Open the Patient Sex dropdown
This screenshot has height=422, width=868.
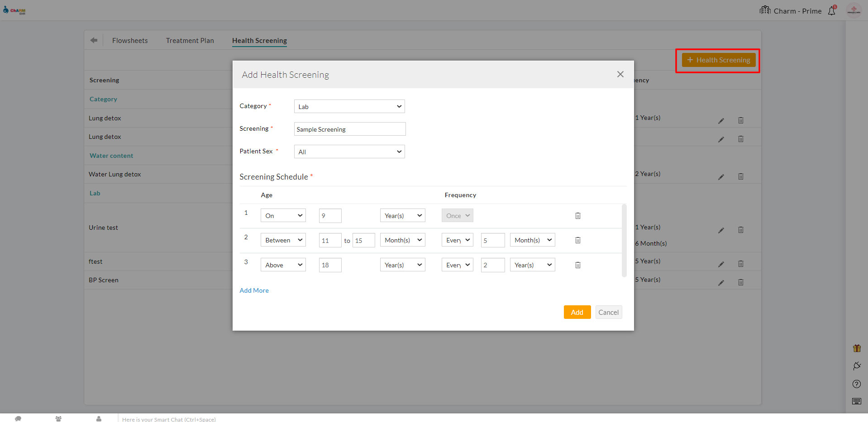pyautogui.click(x=349, y=152)
